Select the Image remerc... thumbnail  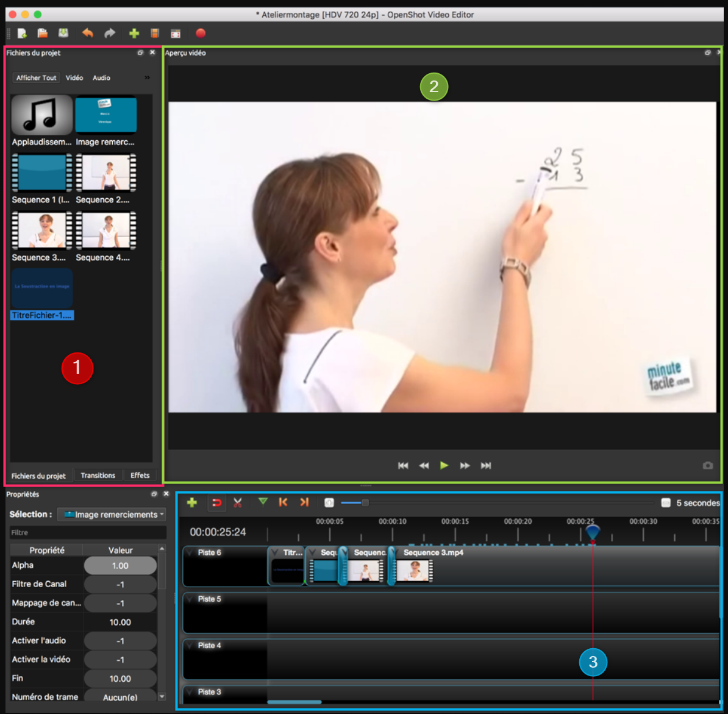tap(106, 121)
